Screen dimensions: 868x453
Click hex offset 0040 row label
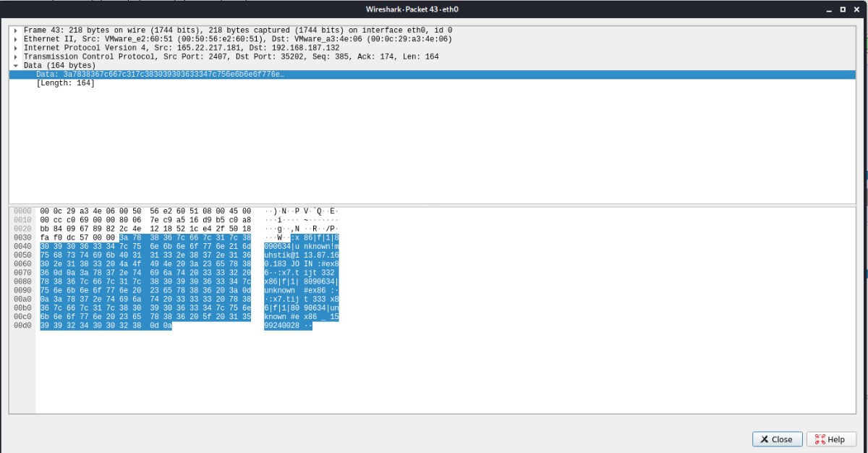(x=22, y=246)
